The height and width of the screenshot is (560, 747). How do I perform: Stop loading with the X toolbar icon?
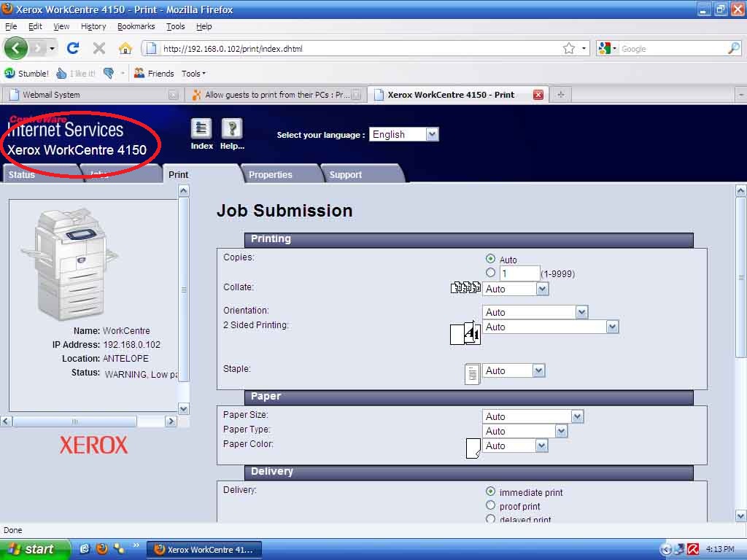[99, 48]
